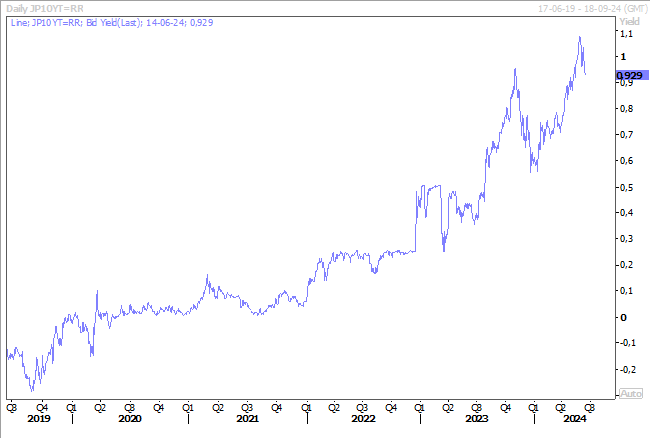Click the last Q3 label on time axis
Viewport: 652px width, 440px height.
click(x=589, y=407)
